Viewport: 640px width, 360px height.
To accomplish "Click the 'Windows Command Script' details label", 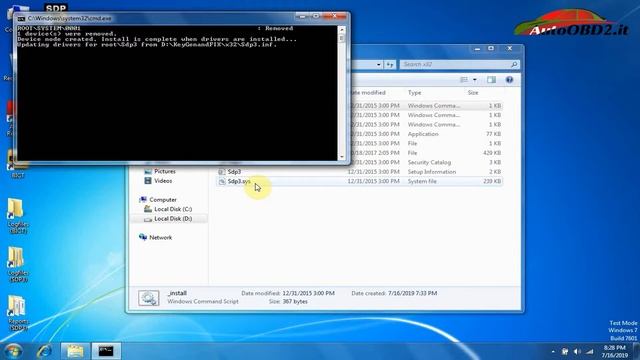I will [x=203, y=302].
